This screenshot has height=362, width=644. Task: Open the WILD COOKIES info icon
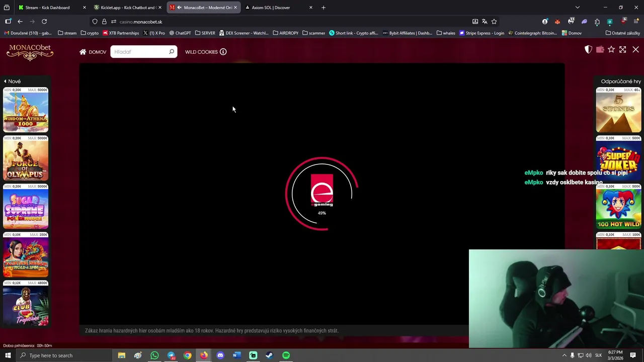coord(223,52)
